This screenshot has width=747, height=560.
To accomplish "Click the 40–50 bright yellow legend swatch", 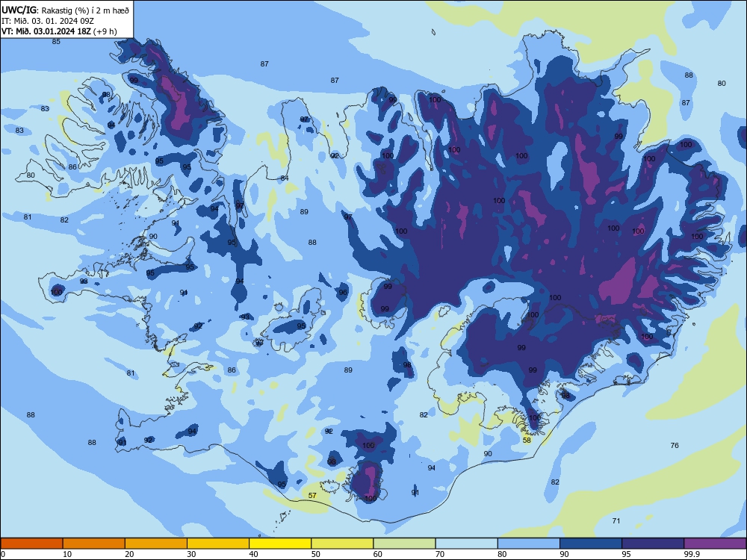I will point(280,544).
